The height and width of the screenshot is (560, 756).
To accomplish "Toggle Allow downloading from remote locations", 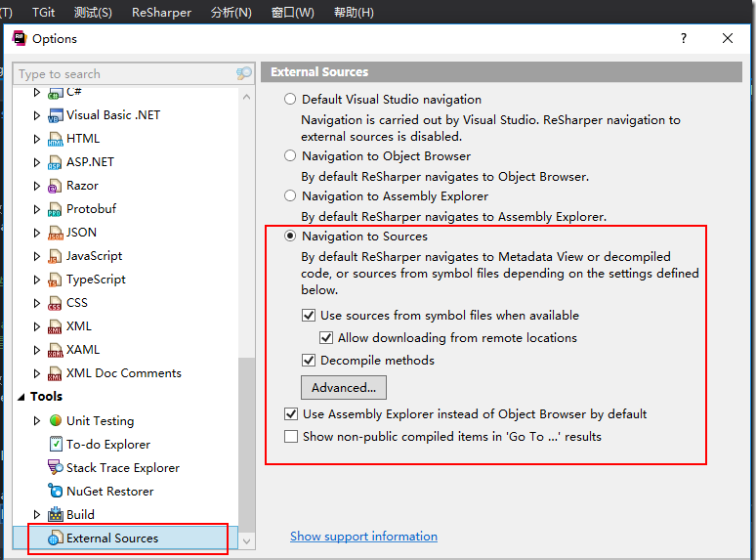I will 326,337.
